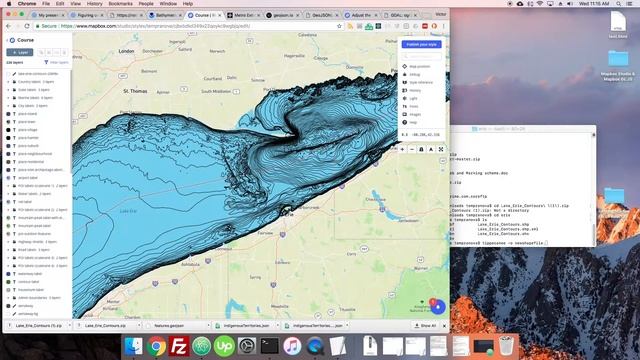Select the contour-label layer
The height and width of the screenshot is (360, 640).
(x=38, y=282)
